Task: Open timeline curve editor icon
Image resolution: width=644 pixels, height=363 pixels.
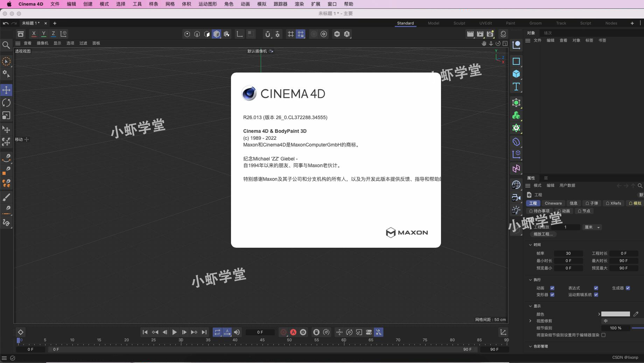Action: click(x=503, y=332)
